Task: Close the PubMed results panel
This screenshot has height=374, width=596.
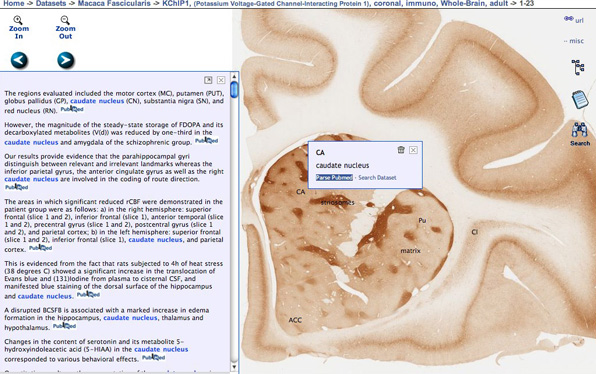Action: click(221, 80)
